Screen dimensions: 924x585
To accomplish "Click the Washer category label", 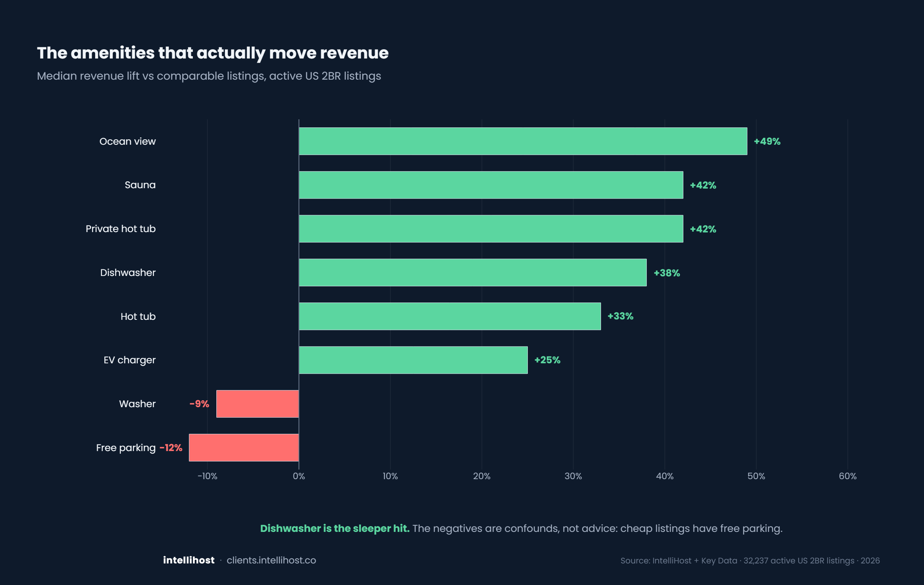I will 137,404.
